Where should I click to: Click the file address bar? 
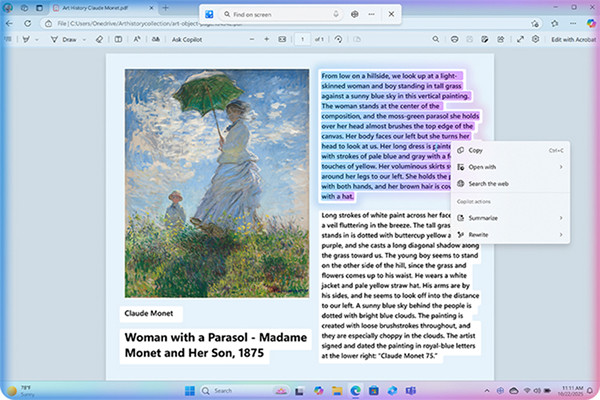point(291,24)
